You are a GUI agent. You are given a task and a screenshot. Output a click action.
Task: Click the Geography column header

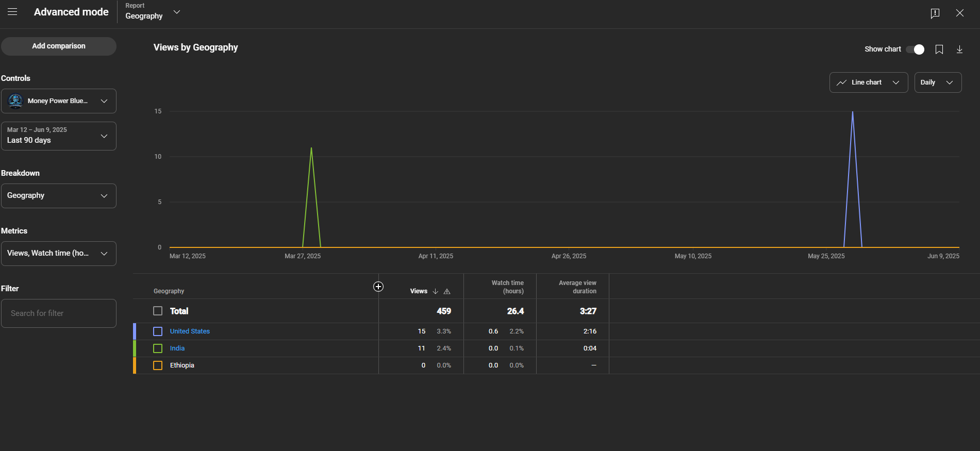pos(169,291)
